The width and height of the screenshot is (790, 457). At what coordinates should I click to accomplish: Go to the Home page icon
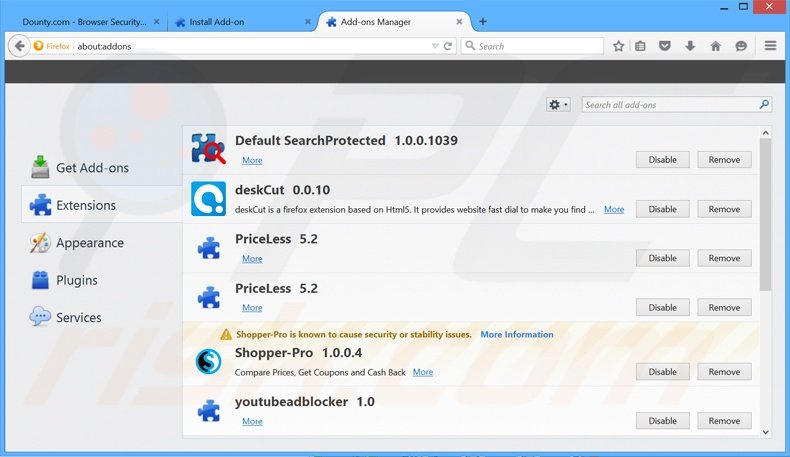coord(715,46)
